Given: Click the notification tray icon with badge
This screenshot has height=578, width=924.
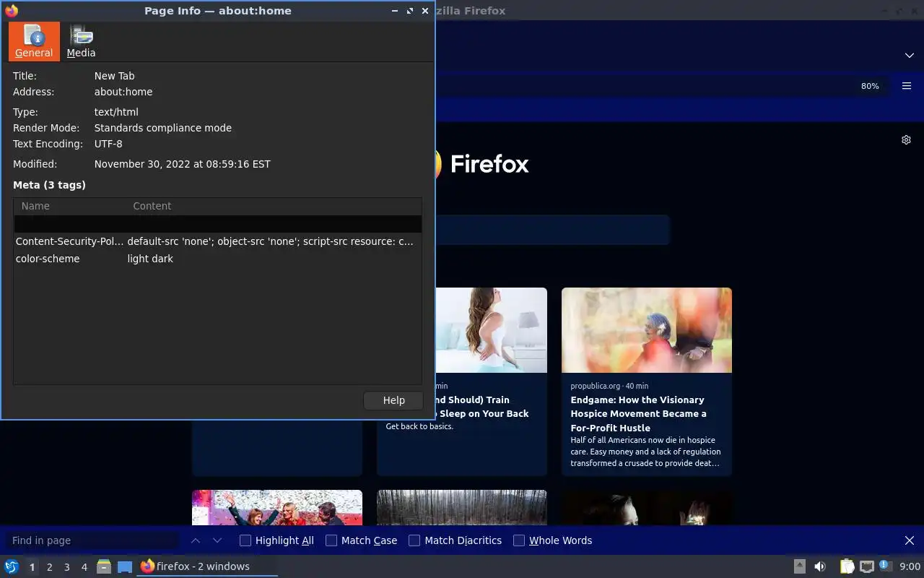Looking at the screenshot, I should [x=885, y=566].
